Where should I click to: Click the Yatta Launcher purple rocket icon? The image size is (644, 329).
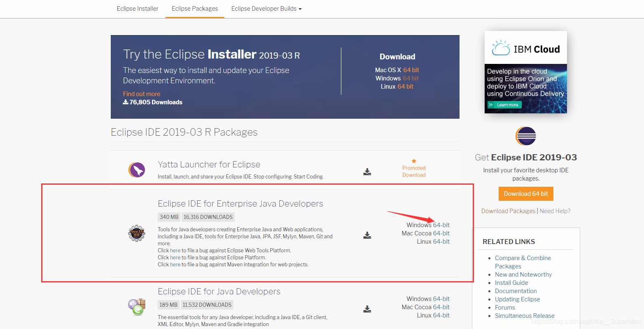point(137,169)
